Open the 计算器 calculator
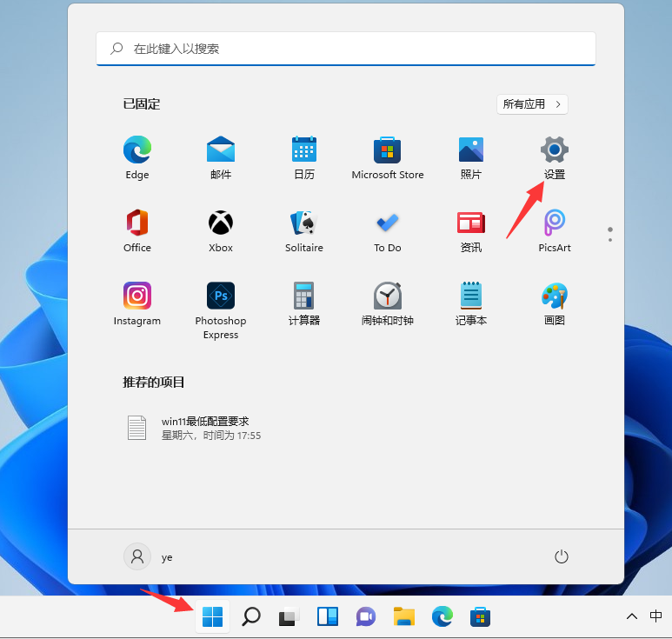The width and height of the screenshot is (672, 639). 304,303
